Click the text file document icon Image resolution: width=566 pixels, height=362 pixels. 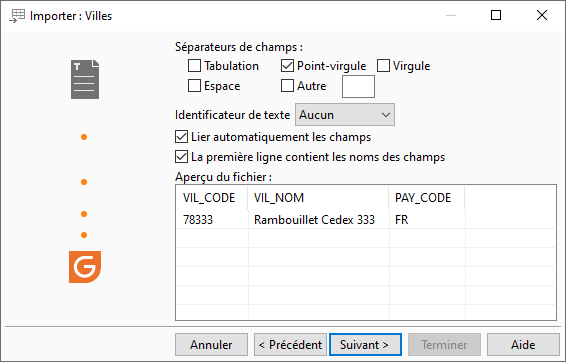(85, 79)
